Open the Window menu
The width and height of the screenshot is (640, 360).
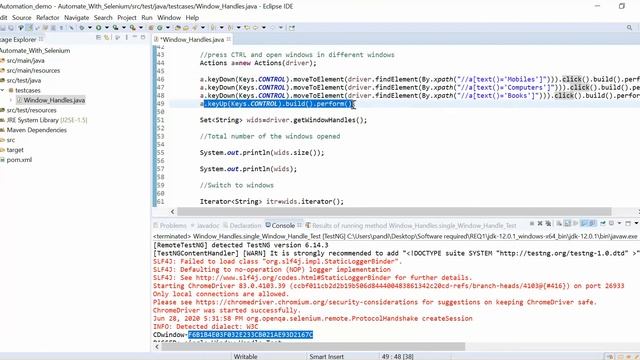click(x=169, y=18)
